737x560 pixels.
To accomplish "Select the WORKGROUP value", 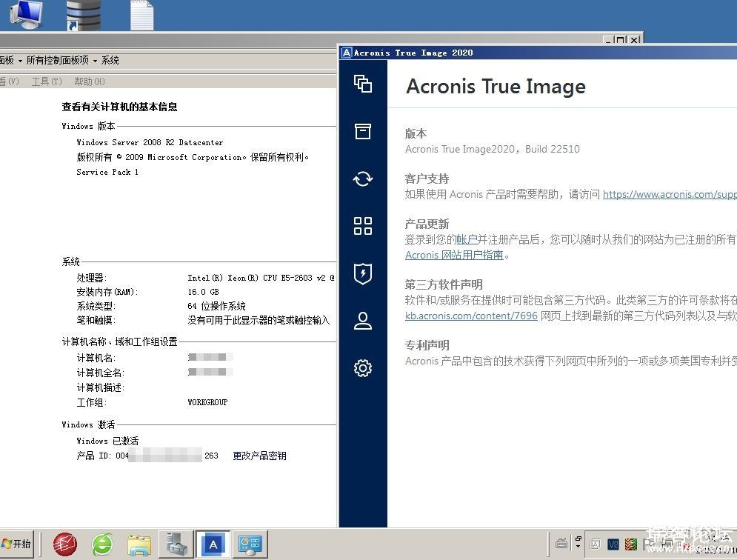I will coord(207,402).
